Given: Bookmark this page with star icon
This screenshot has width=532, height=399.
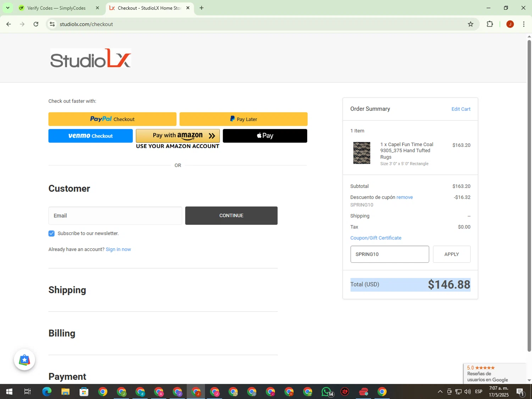Looking at the screenshot, I should 471,24.
